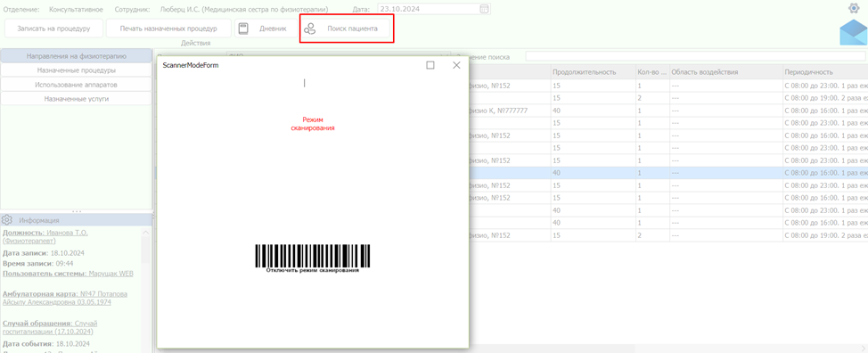Screen dimensions: 868x353
Task: Click the barcode to disable scanning mode
Action: point(313,259)
